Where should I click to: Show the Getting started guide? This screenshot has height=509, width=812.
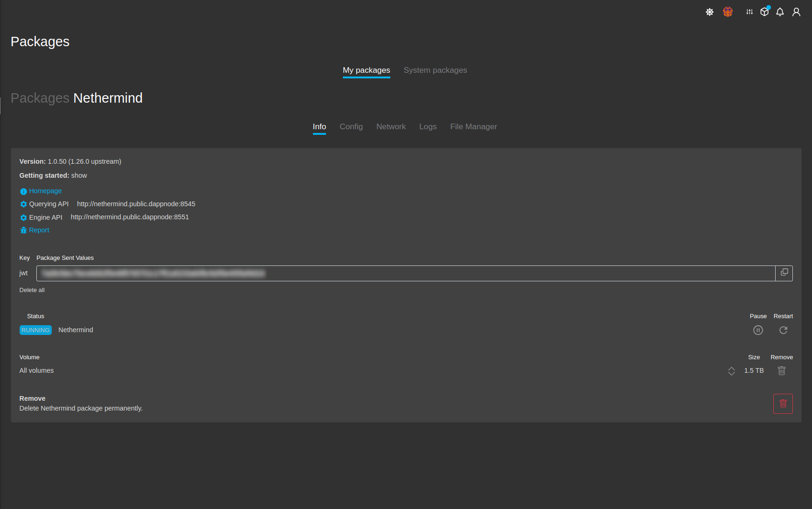click(79, 176)
